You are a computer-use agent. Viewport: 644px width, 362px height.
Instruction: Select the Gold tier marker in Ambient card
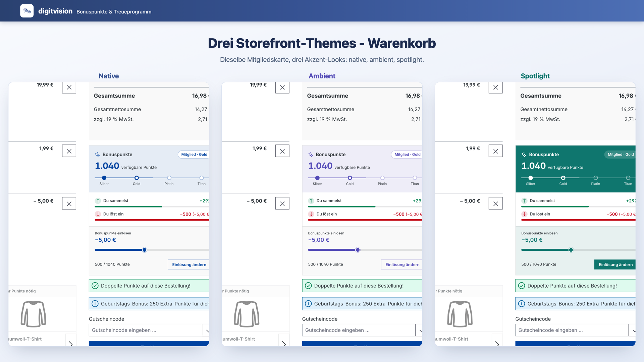click(x=350, y=178)
